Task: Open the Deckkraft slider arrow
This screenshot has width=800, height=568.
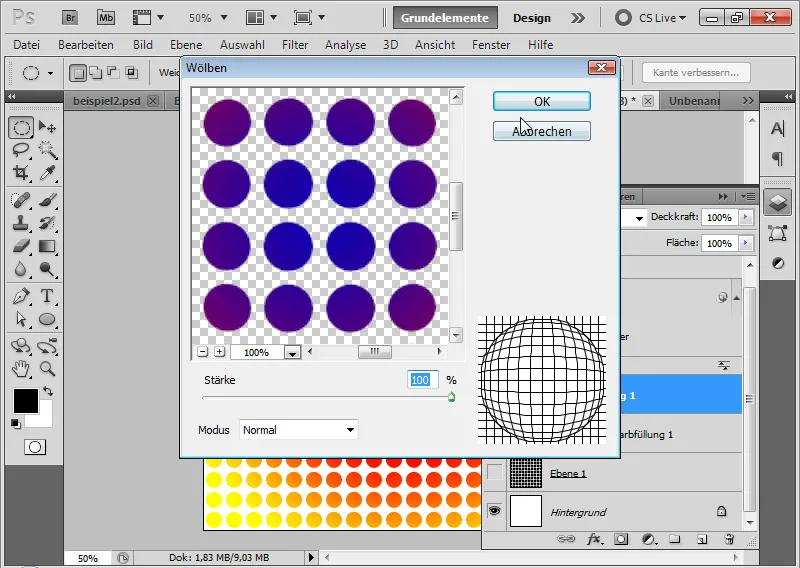Action: (x=745, y=217)
